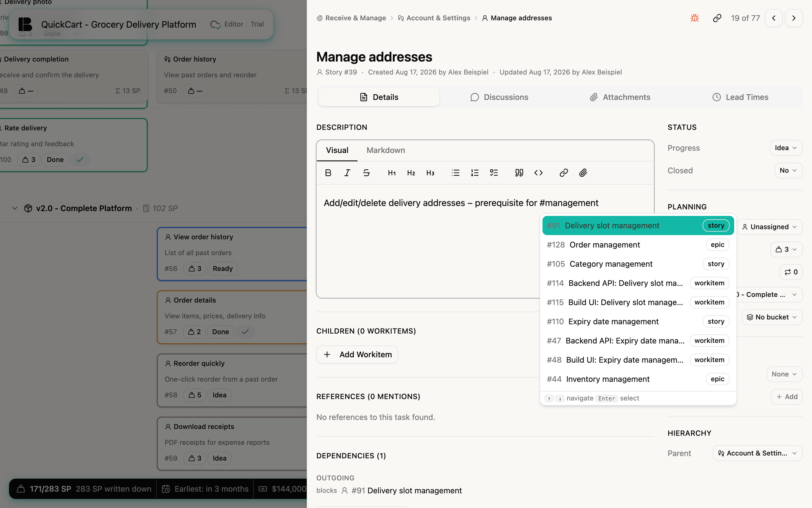Choose #44 Inventory management suggestion
This screenshot has height=508, width=812.
(638, 379)
